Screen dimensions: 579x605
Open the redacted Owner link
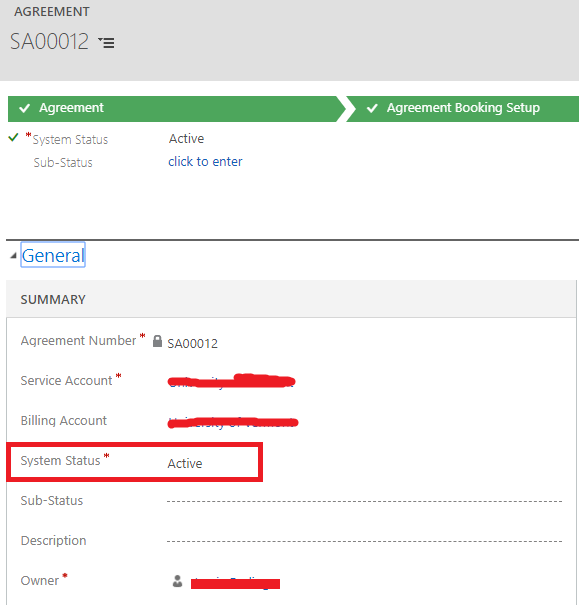pyautogui.click(x=235, y=583)
